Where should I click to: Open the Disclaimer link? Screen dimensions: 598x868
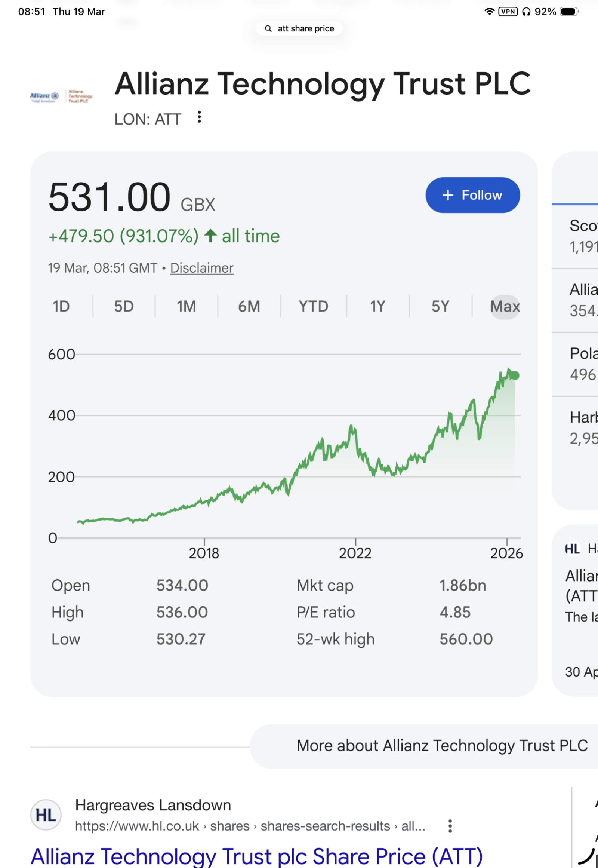[202, 268]
